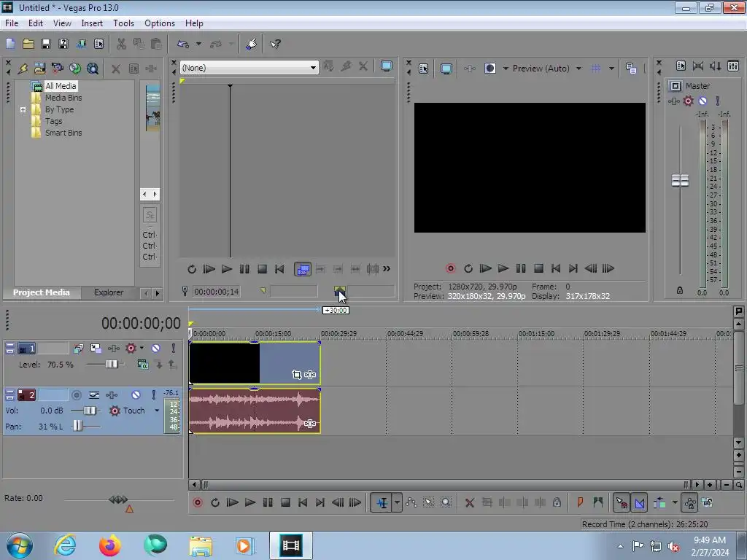Open the Tools menu
Screen dimensions: 747x560
pyautogui.click(x=123, y=23)
